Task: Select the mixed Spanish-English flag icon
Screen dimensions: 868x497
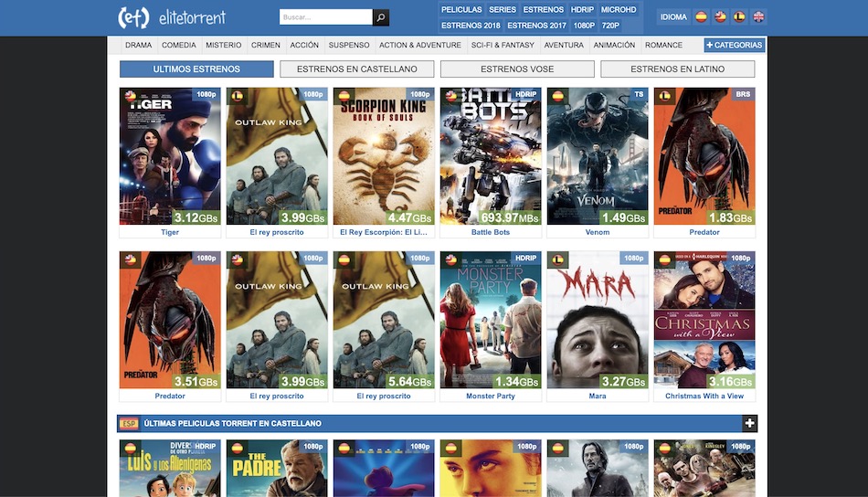Action: (720, 16)
